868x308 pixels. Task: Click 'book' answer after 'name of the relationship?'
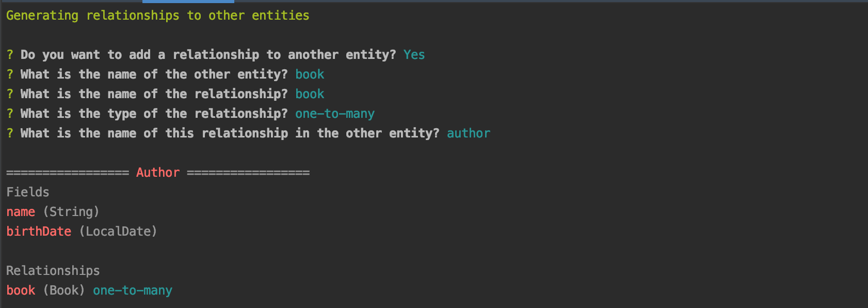coord(310,94)
